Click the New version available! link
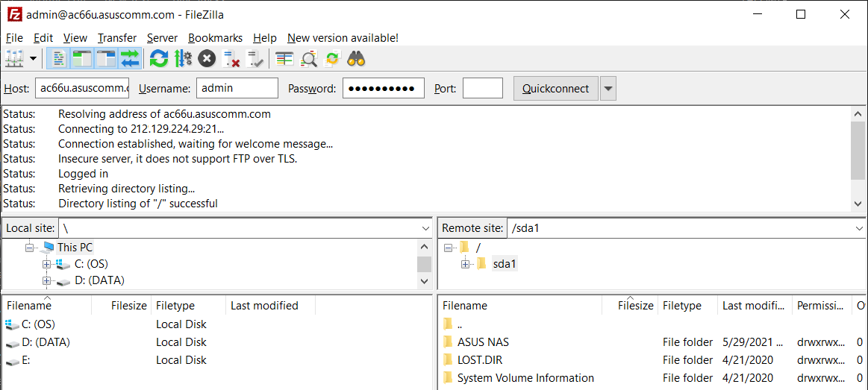The height and width of the screenshot is (390, 868). click(343, 38)
